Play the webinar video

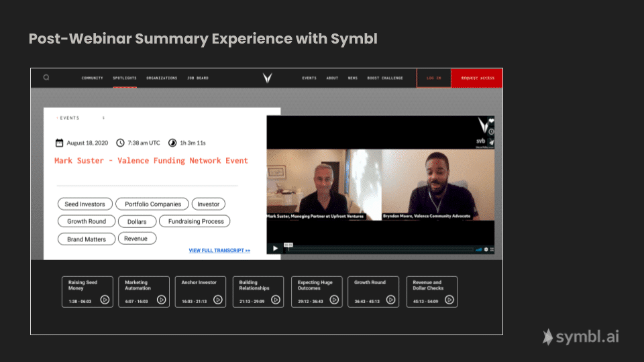[274, 249]
